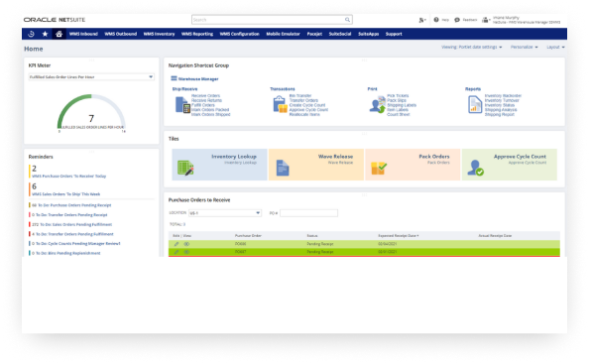This screenshot has width=589, height=364.
Task: Open the SuiteSocial menu
Action: click(x=340, y=34)
